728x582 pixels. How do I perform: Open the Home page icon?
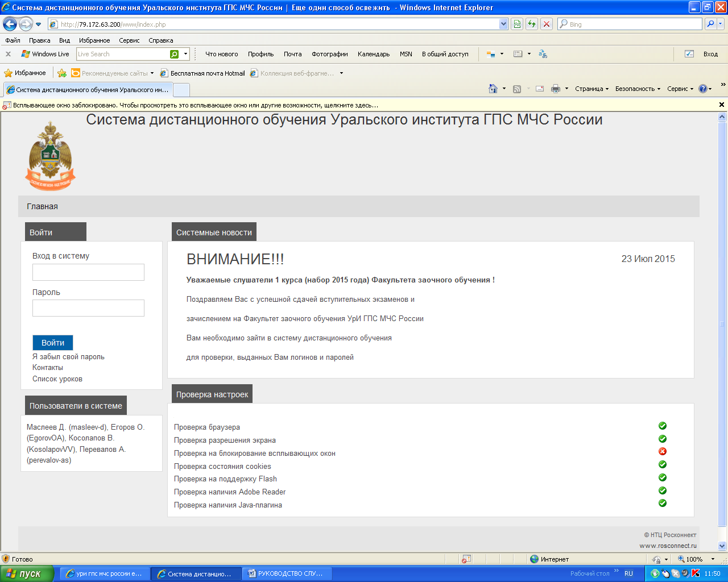(x=493, y=89)
